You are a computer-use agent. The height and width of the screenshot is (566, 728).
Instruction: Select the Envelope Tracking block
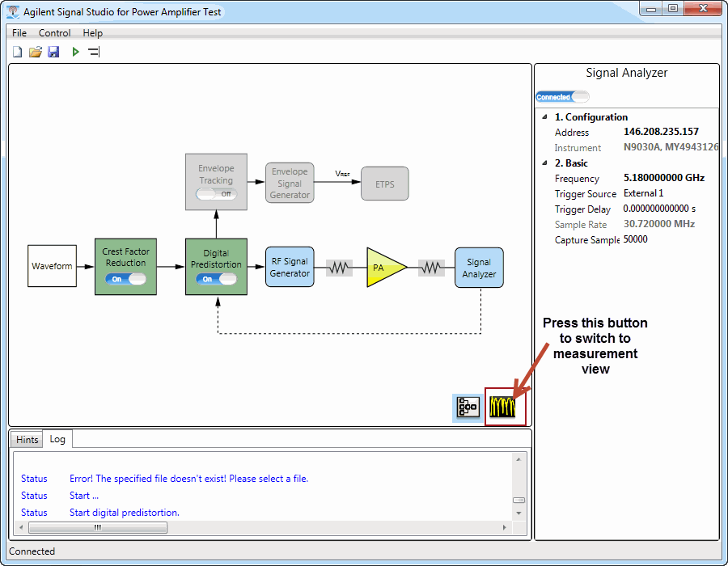(x=216, y=181)
